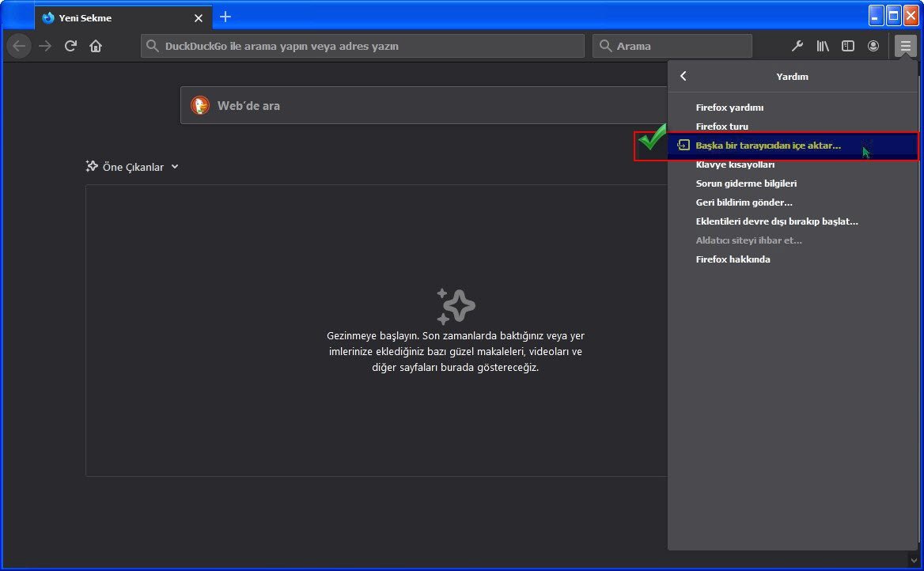Select the Yeni Sekme tab
The width and height of the screenshot is (924, 571).
point(122,18)
